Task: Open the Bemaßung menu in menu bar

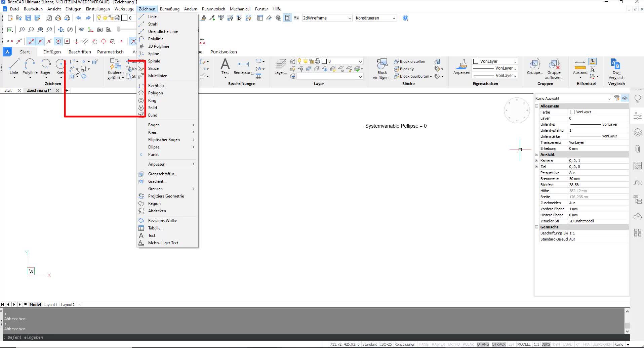Action: [x=169, y=9]
